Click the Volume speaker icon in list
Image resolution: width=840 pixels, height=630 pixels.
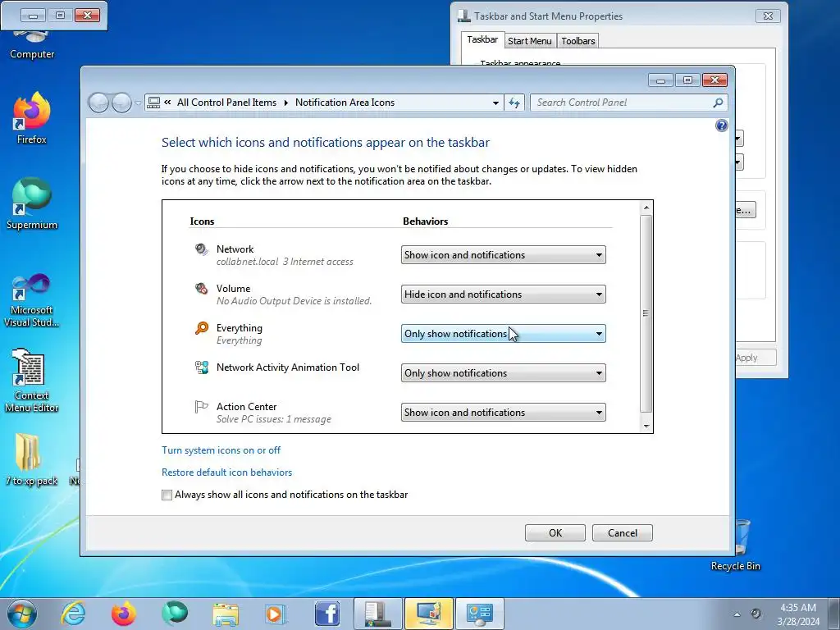click(x=202, y=289)
